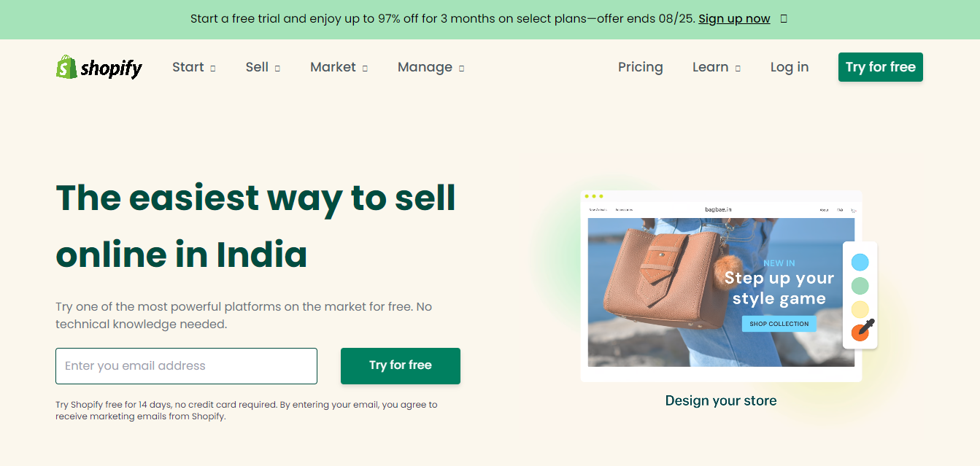Open the Pricing page
980x466 pixels.
pyautogui.click(x=640, y=67)
